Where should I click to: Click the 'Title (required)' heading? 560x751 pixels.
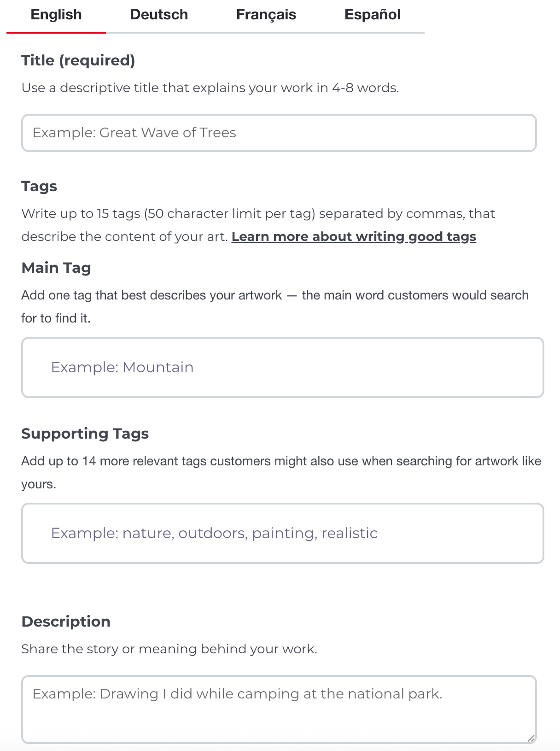[x=78, y=60]
